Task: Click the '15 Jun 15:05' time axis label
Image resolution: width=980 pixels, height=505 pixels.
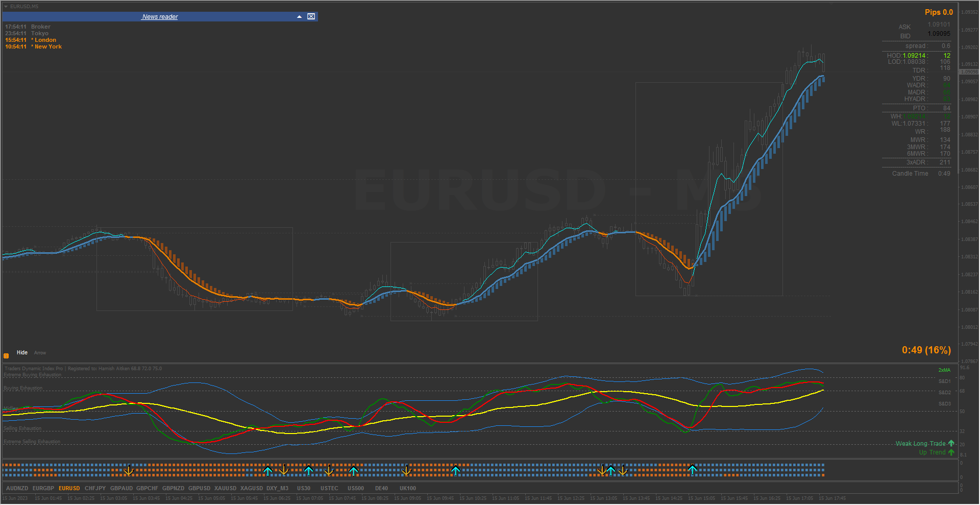Action: point(701,498)
